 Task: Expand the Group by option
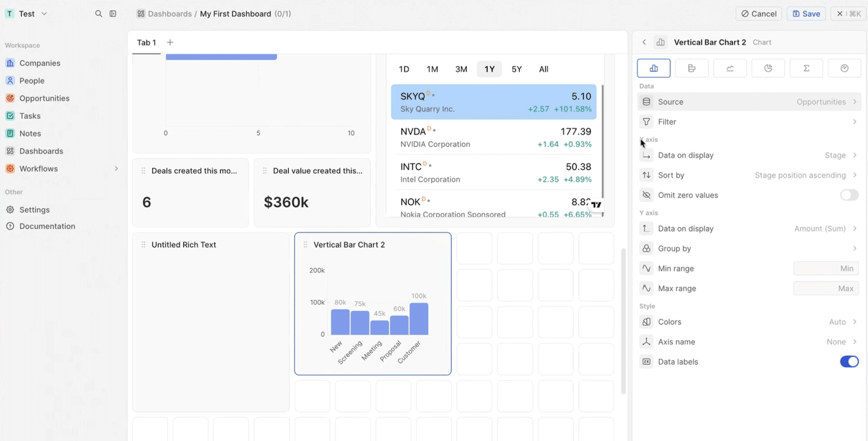(x=749, y=248)
